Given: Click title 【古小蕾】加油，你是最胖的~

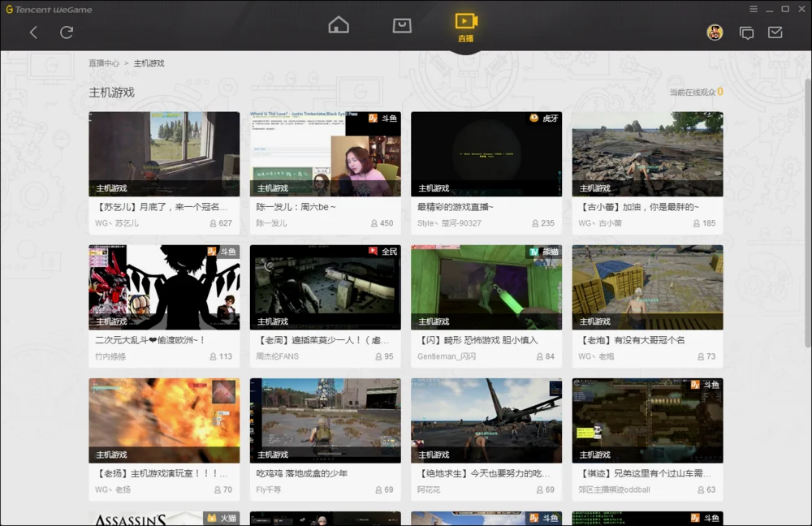Looking at the screenshot, I should [x=638, y=207].
